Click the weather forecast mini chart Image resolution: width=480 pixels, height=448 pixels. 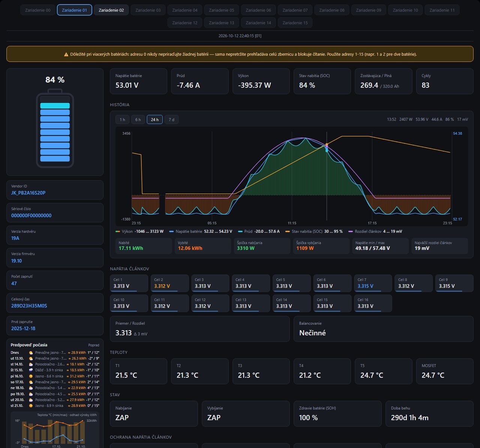point(55,430)
